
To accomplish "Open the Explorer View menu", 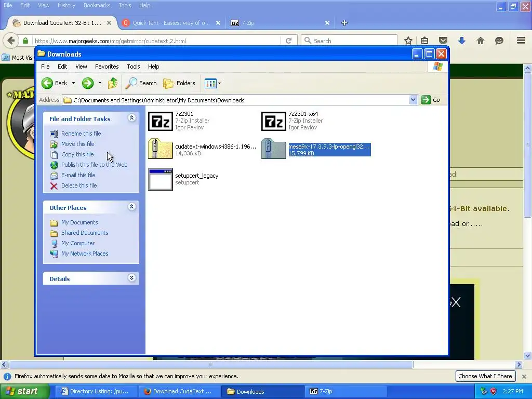I will pyautogui.click(x=81, y=66).
